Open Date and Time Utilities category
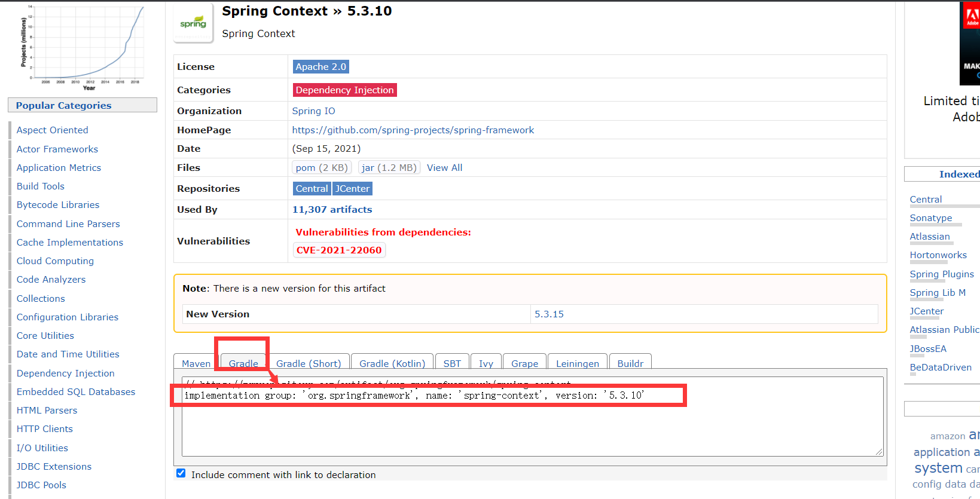This screenshot has width=980, height=499. (x=68, y=354)
